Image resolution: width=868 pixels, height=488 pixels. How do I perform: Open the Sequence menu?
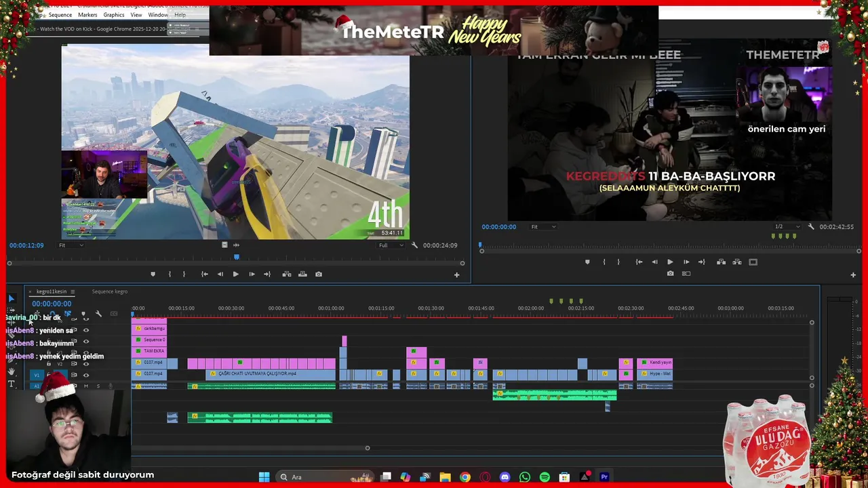click(x=60, y=15)
